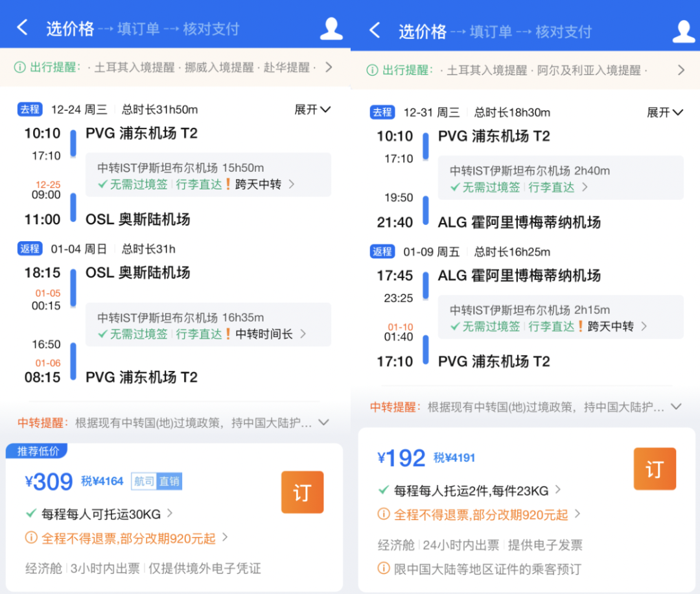Expand the 中转提醒 notice chevron
Viewport: 700px width, 594px height.
pyautogui.click(x=325, y=423)
